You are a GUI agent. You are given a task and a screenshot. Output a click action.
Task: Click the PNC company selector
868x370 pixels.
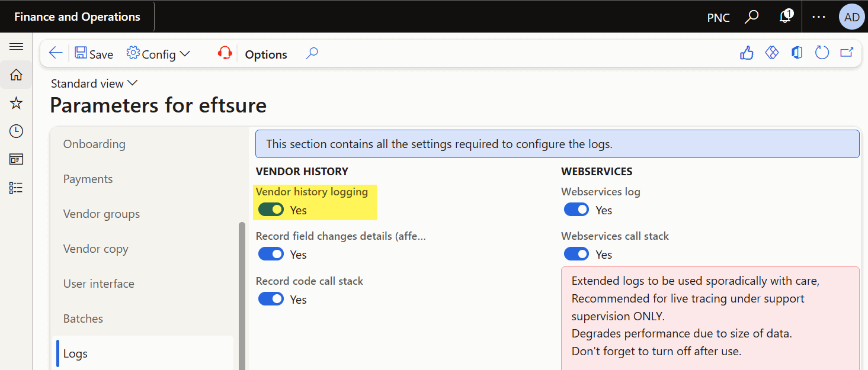[x=718, y=18]
